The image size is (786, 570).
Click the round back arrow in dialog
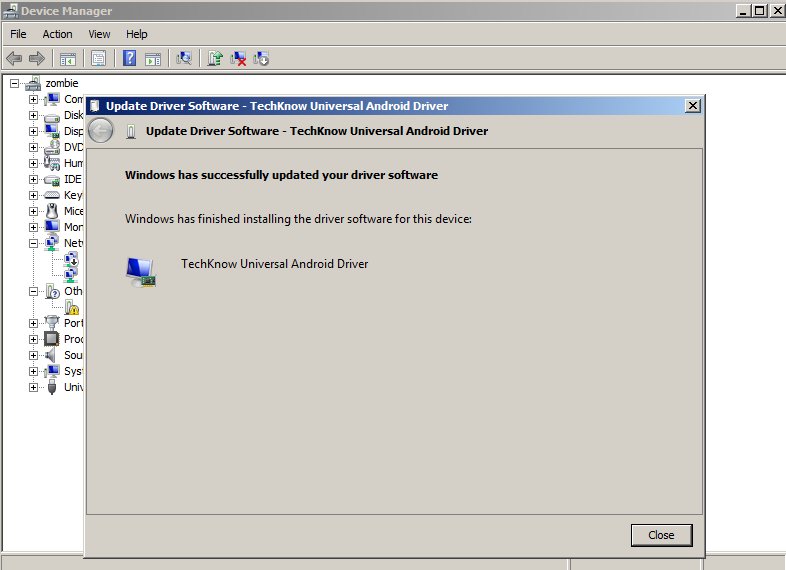[x=101, y=131]
